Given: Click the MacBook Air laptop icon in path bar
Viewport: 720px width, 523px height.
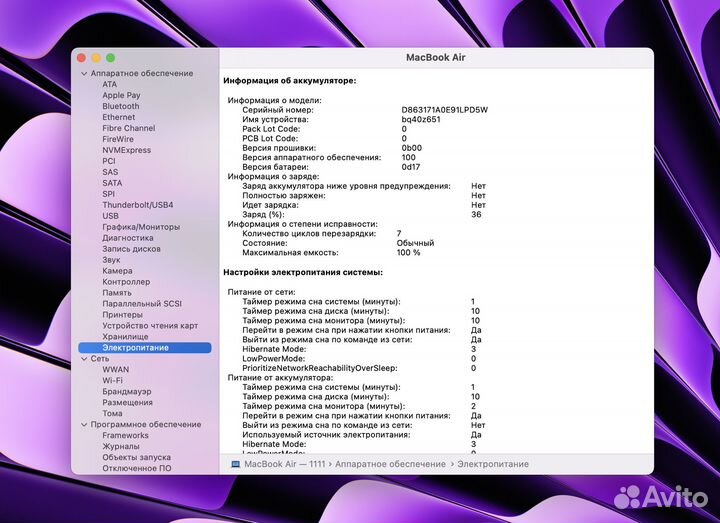Looking at the screenshot, I should [x=236, y=464].
